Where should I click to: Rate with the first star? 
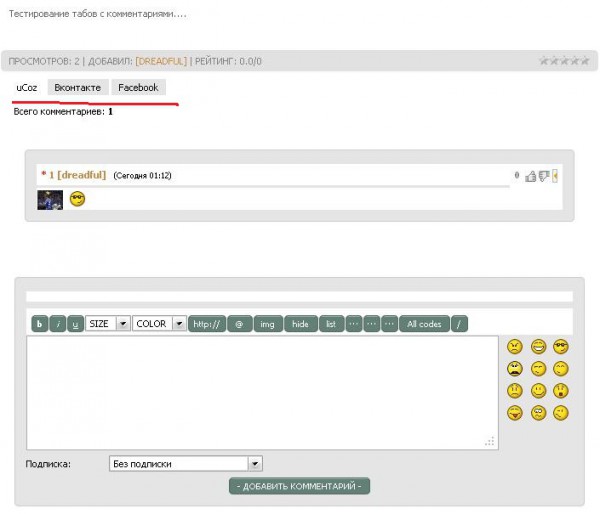[544, 60]
